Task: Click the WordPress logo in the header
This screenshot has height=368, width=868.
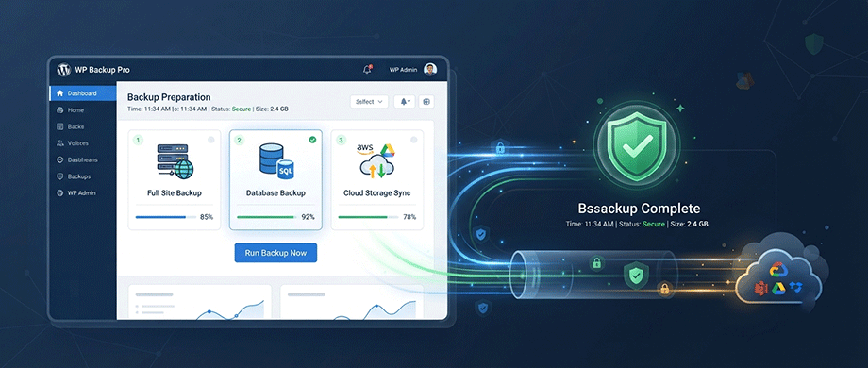Action: click(63, 70)
